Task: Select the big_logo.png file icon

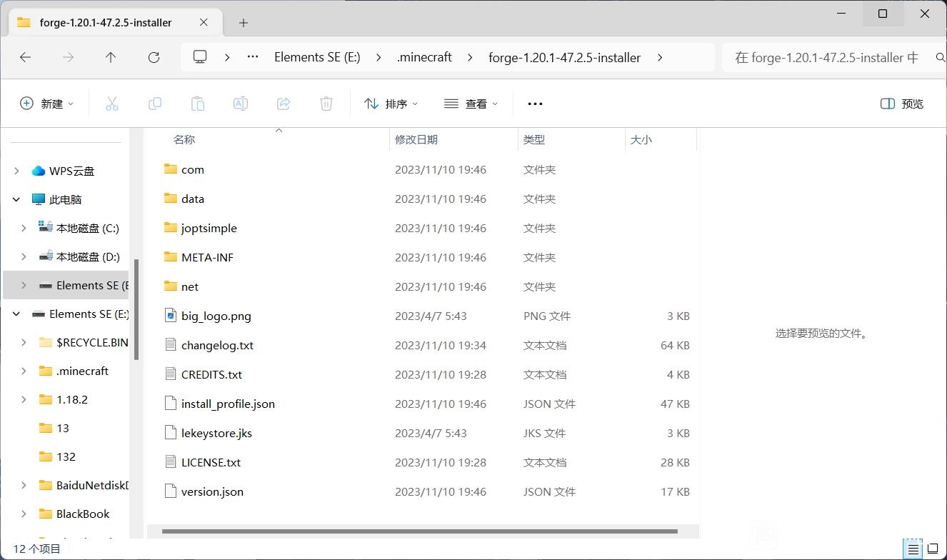Action: (170, 315)
